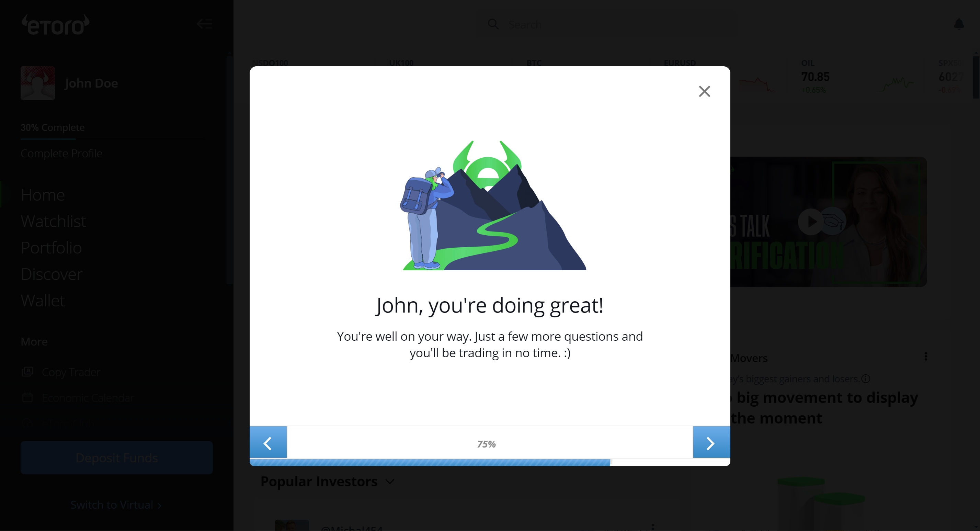Click the Deposit Funds button

pyautogui.click(x=116, y=457)
